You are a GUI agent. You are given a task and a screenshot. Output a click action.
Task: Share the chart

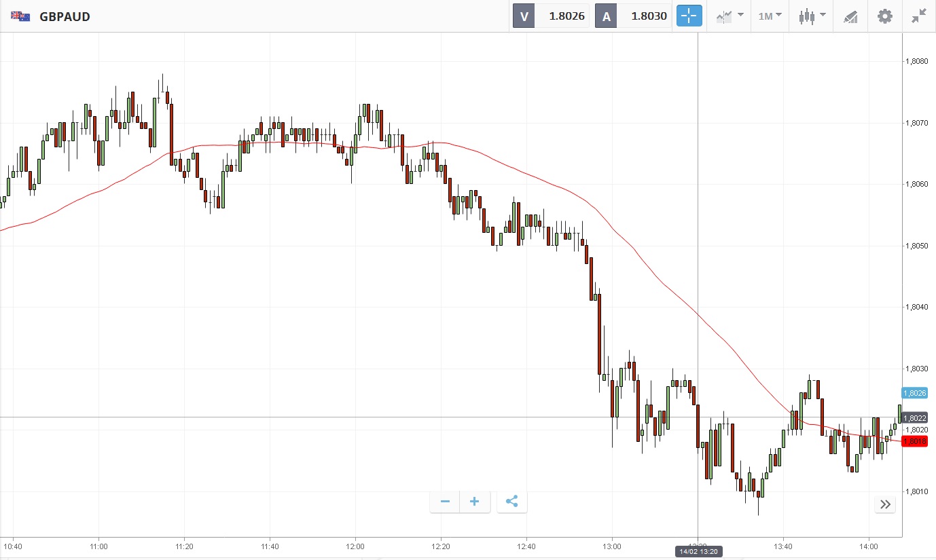512,502
